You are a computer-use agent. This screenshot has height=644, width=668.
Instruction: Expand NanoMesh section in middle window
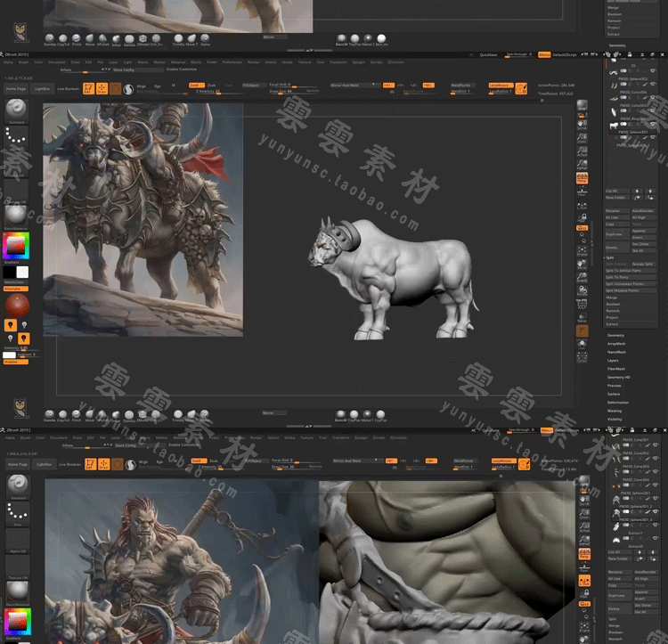tap(616, 352)
